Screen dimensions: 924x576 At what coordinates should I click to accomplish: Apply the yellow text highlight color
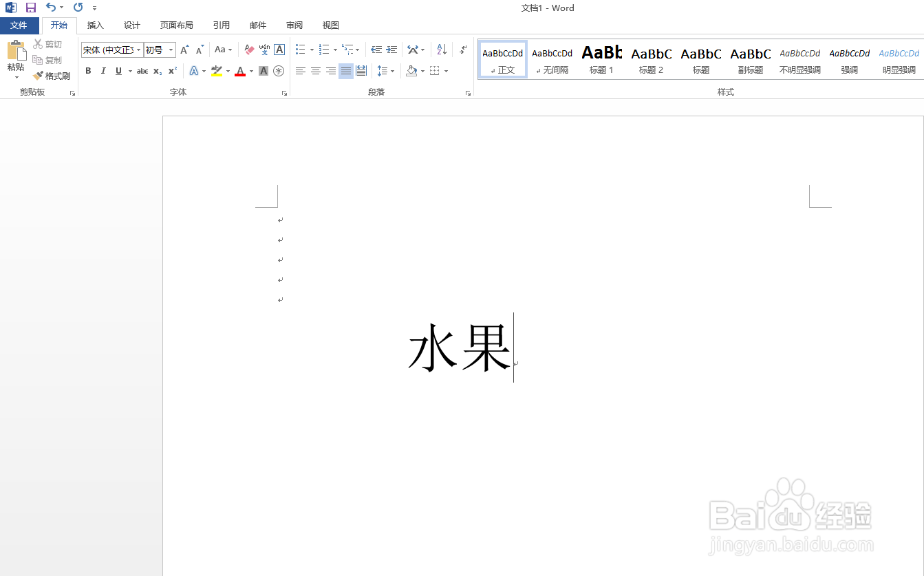(217, 71)
